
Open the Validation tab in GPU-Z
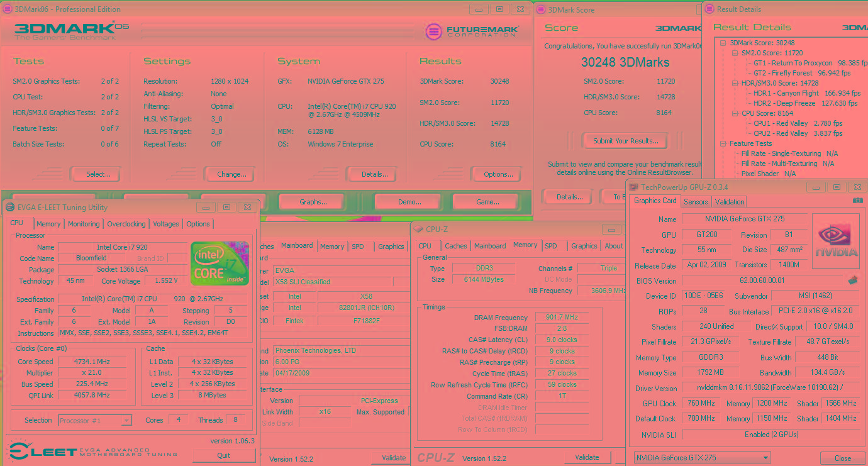(730, 202)
